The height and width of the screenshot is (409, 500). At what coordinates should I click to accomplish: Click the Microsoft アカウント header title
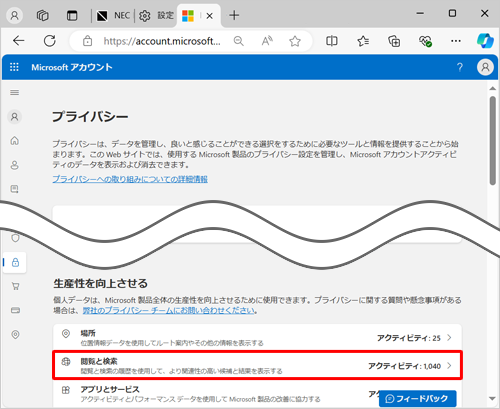(72, 67)
